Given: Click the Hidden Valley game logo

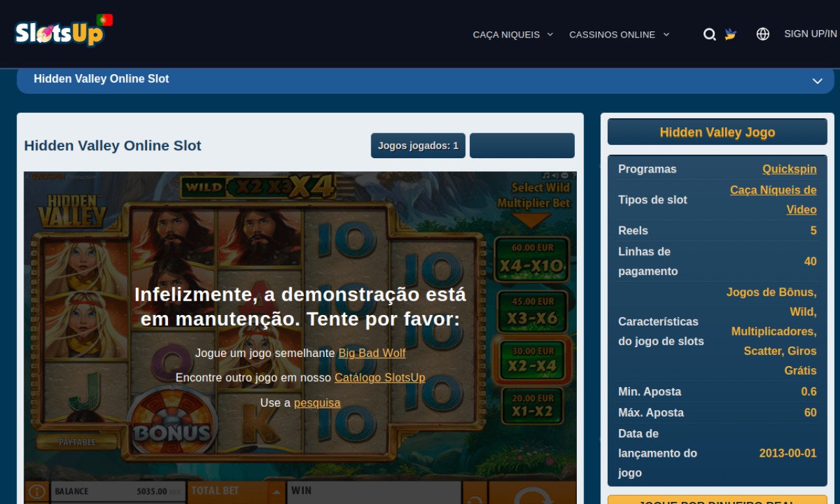Looking at the screenshot, I should click(x=73, y=211).
